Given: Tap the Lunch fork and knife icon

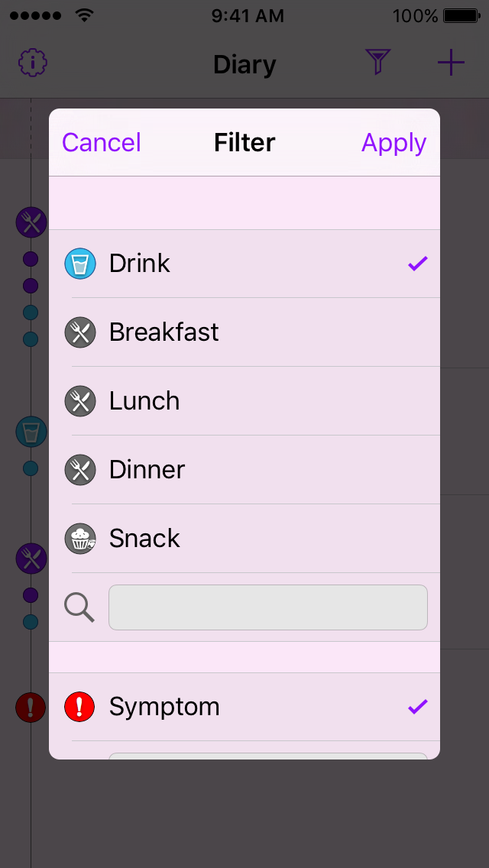Looking at the screenshot, I should 80,401.
